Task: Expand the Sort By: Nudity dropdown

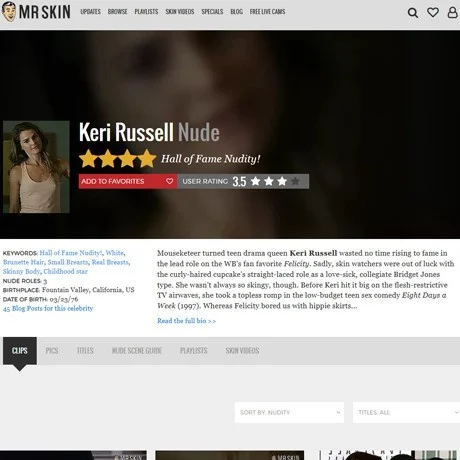Action: [x=289, y=412]
